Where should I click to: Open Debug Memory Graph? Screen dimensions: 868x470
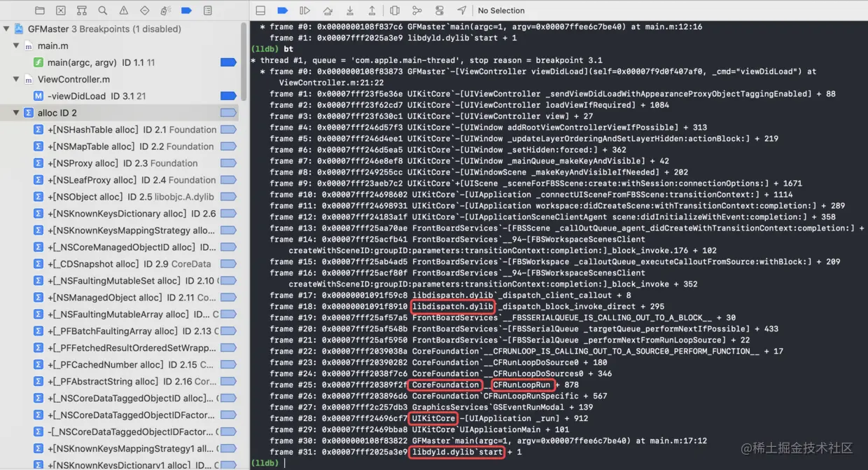pos(417,11)
